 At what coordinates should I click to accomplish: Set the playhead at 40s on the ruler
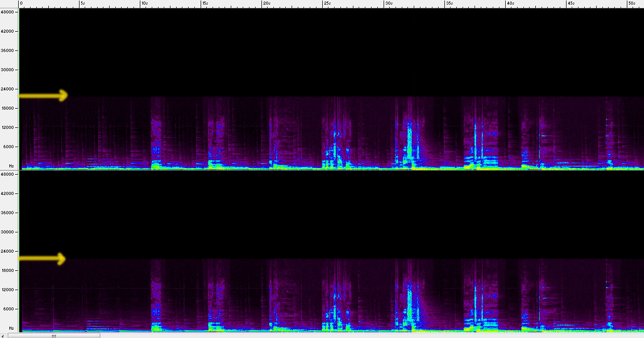[x=509, y=4]
